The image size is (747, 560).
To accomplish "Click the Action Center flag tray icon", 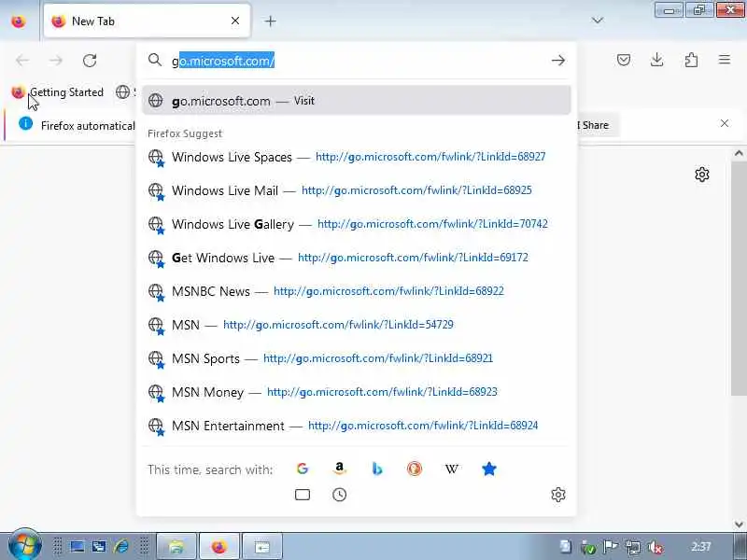I will [611, 547].
